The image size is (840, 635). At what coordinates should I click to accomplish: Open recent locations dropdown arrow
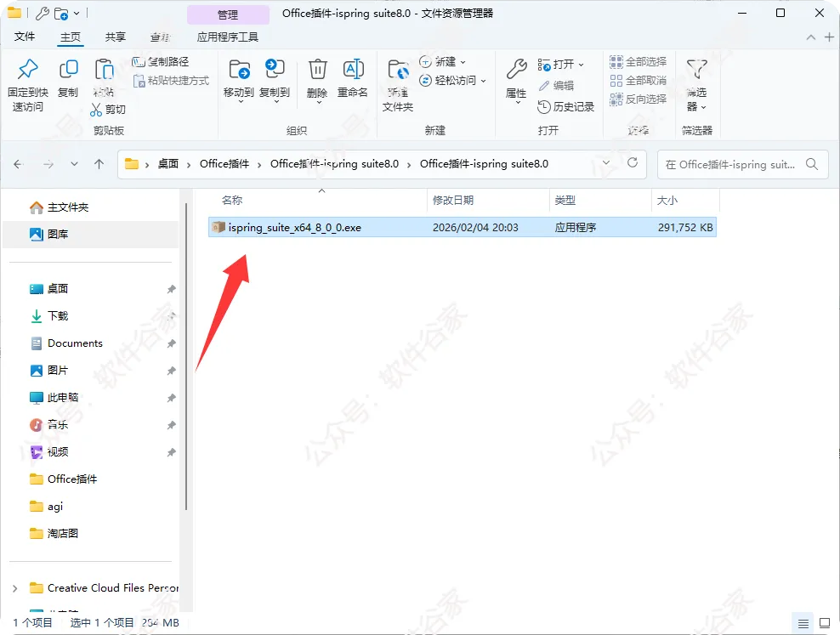[74, 164]
